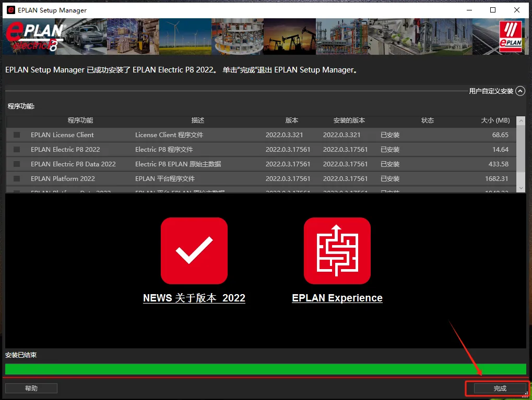Click the EPLAN Experience maze icon
Viewport: 532px width, 400px height.
[337, 250]
